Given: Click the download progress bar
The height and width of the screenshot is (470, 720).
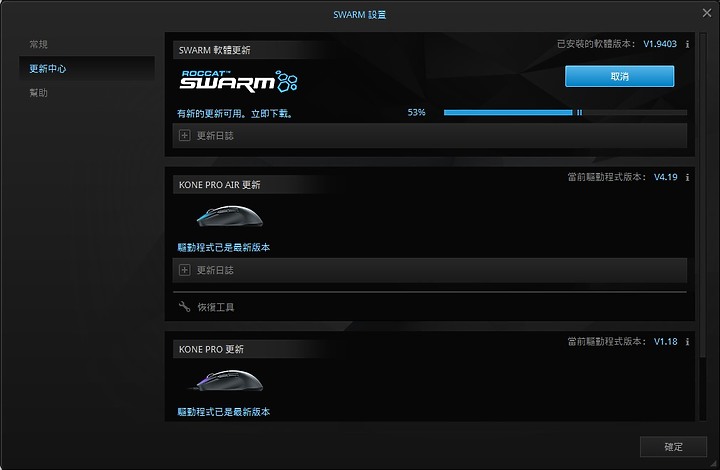Looking at the screenshot, I should (x=565, y=112).
